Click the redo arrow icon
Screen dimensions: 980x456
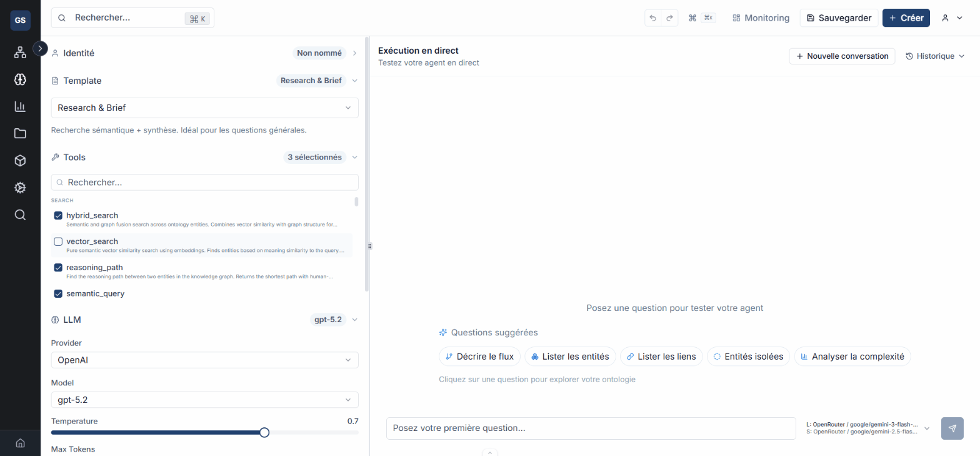669,18
